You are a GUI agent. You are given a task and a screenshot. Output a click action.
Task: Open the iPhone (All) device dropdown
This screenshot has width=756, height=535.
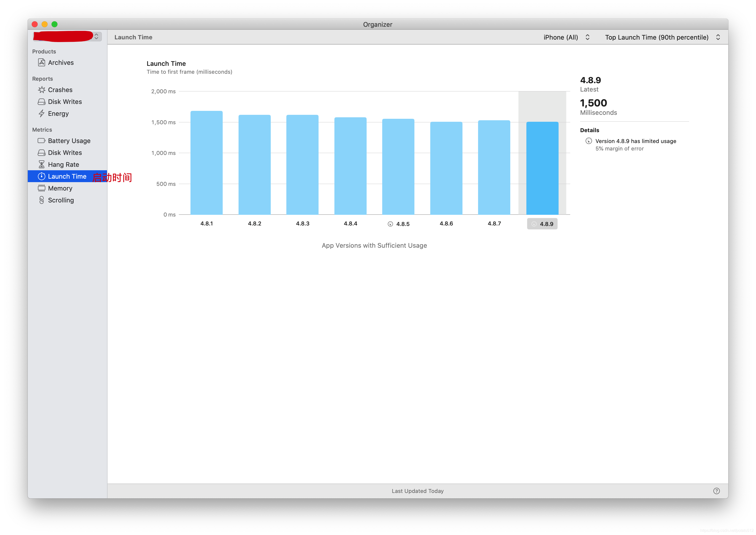point(566,37)
